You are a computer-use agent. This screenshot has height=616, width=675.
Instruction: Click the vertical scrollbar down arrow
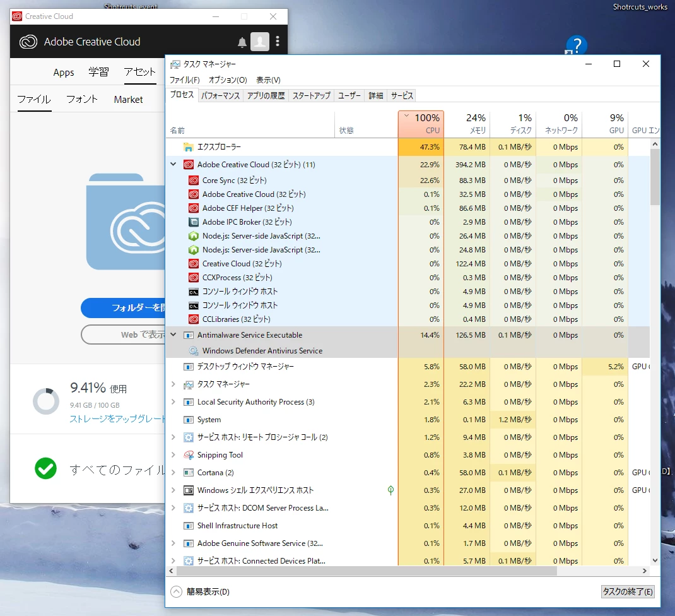click(x=655, y=560)
